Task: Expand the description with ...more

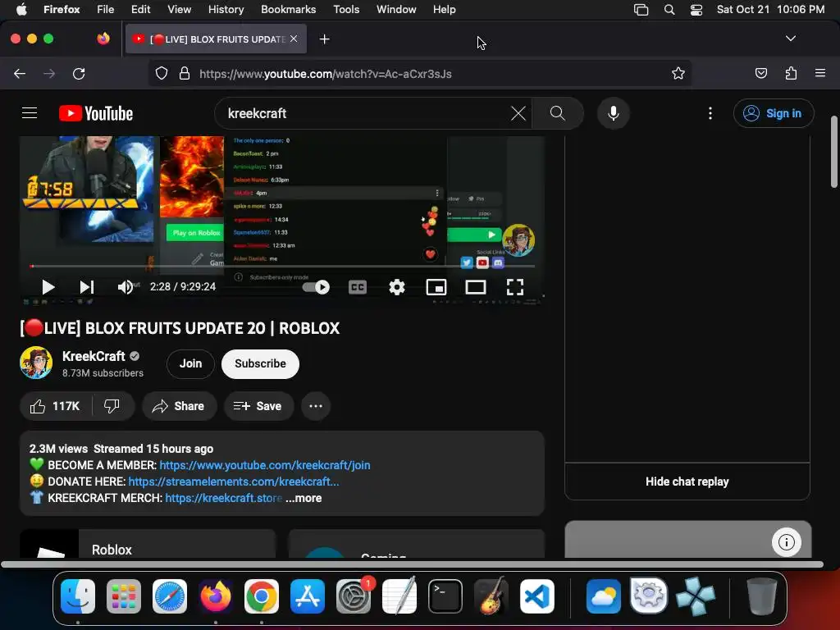Action: tap(304, 498)
